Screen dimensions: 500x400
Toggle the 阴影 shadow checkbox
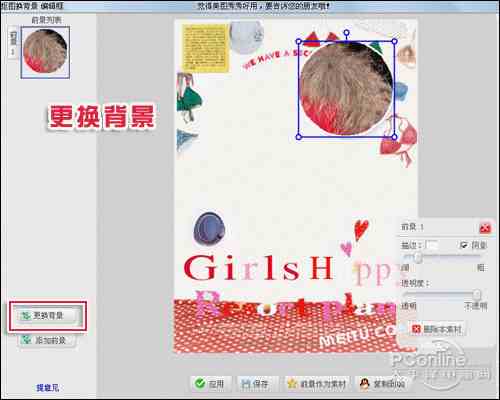point(463,245)
